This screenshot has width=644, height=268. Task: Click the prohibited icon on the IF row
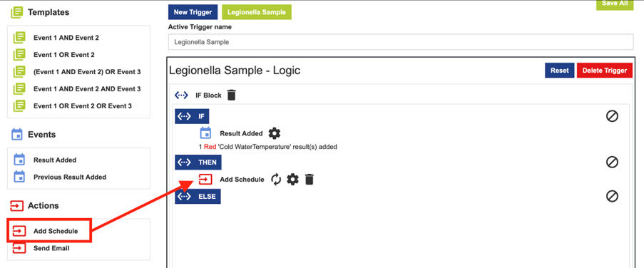(612, 117)
